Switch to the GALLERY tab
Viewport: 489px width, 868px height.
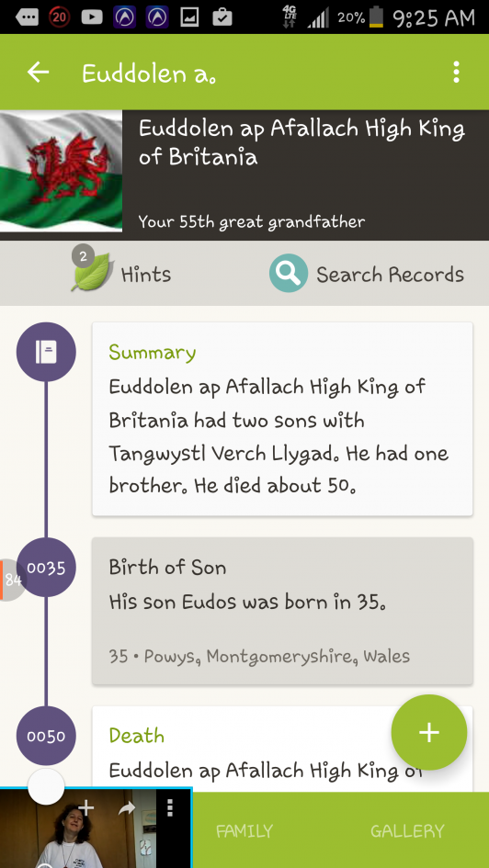[407, 830]
